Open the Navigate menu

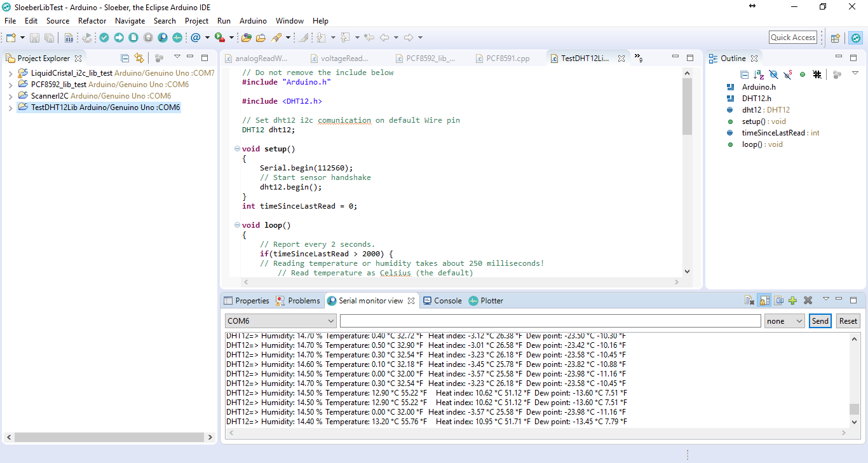pyautogui.click(x=130, y=21)
